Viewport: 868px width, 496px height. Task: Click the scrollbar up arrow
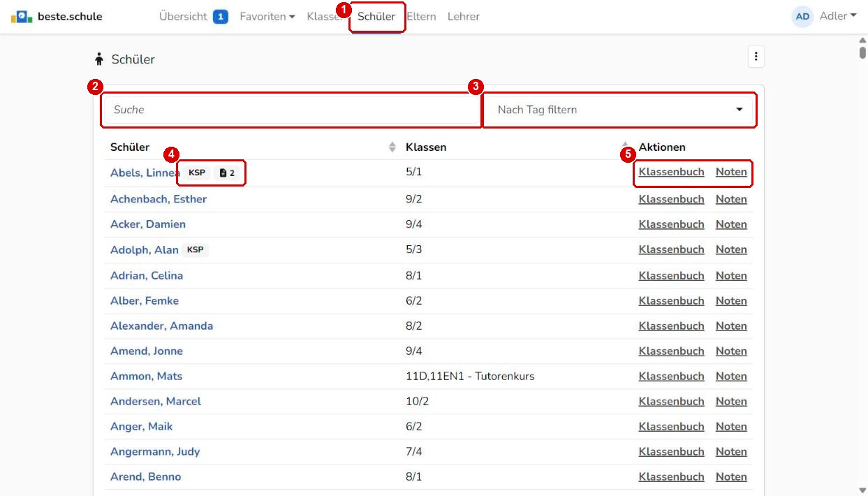pos(862,41)
